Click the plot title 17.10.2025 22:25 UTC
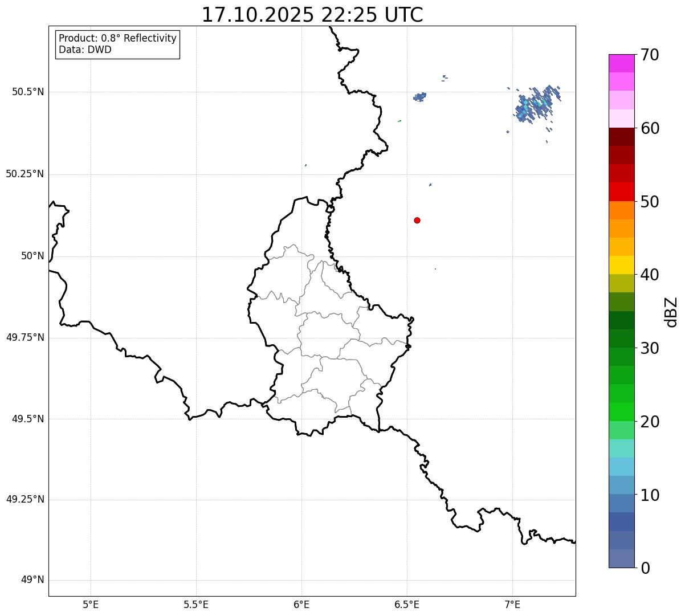This screenshot has height=616, width=685. pos(312,15)
